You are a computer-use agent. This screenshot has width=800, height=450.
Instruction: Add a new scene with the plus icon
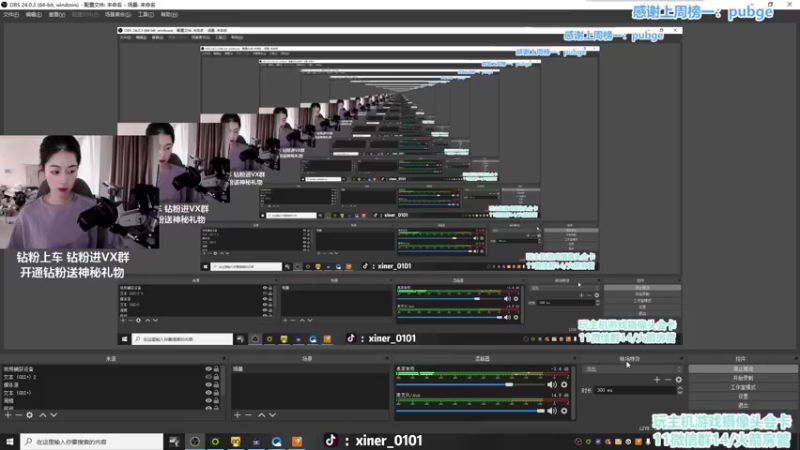coord(237,415)
